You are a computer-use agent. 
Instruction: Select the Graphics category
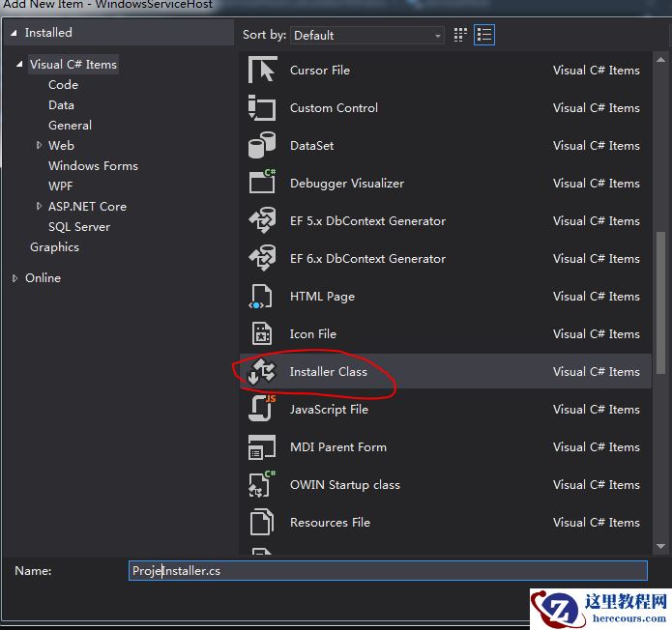pyautogui.click(x=54, y=246)
